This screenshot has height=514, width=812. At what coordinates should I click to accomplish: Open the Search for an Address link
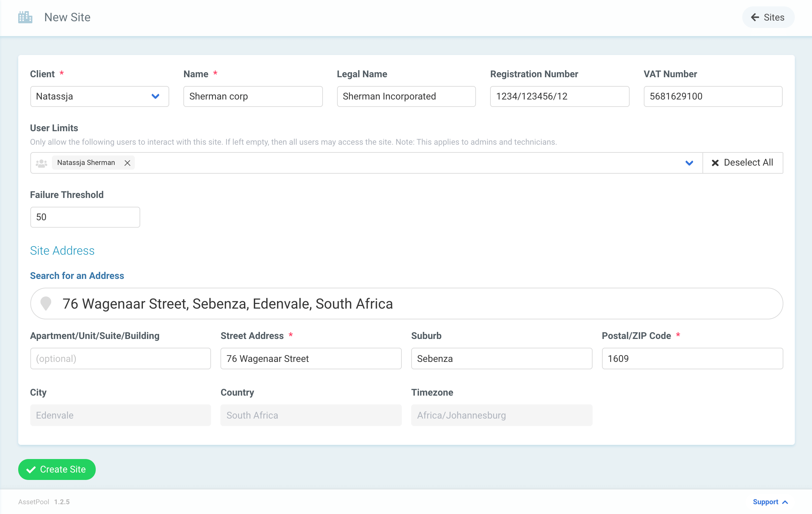tap(77, 276)
